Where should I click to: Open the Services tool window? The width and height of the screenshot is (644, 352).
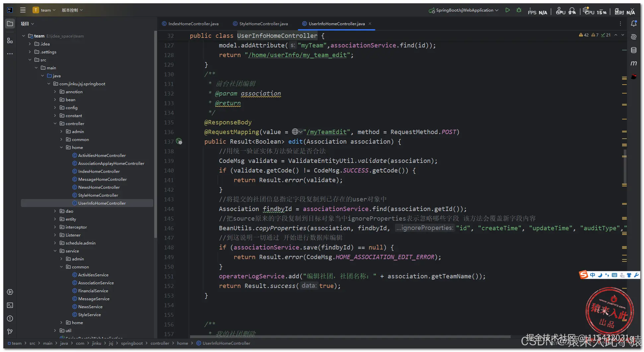(x=10, y=292)
